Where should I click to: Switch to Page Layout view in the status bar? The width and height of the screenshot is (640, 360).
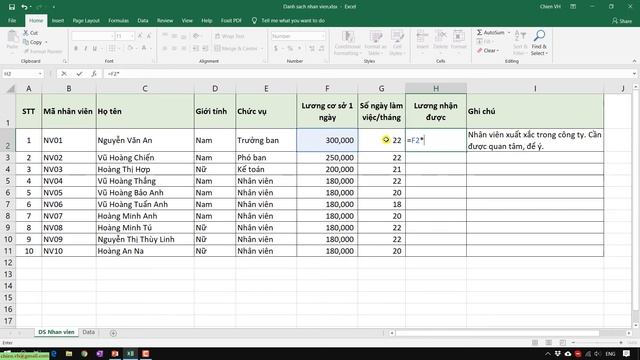click(549, 343)
